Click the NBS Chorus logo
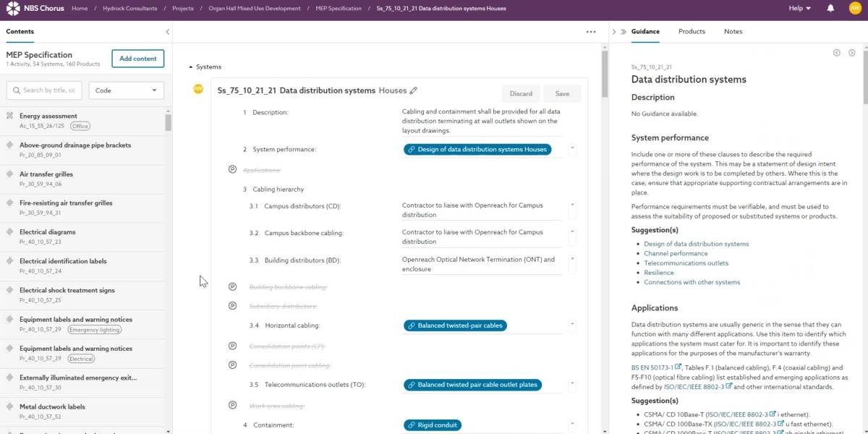This screenshot has height=434, width=868. tap(35, 9)
